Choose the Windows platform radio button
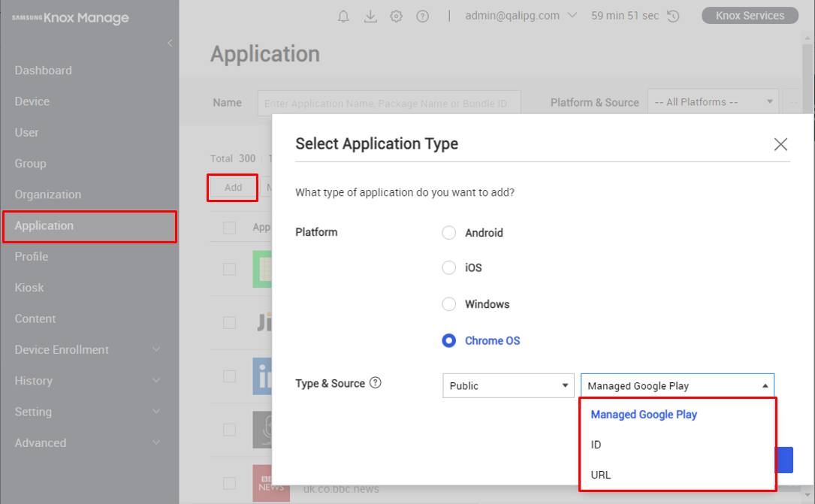This screenshot has height=504, width=815. 449,304
